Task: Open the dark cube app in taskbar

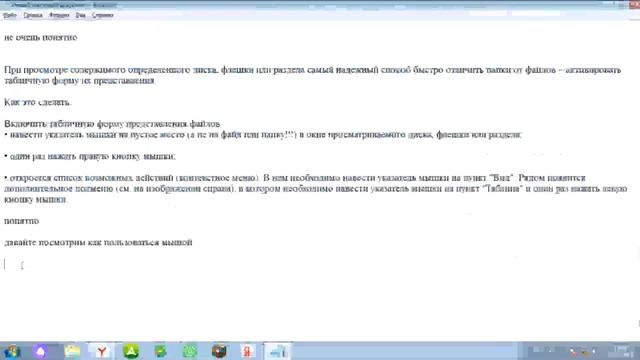Action: [219, 351]
